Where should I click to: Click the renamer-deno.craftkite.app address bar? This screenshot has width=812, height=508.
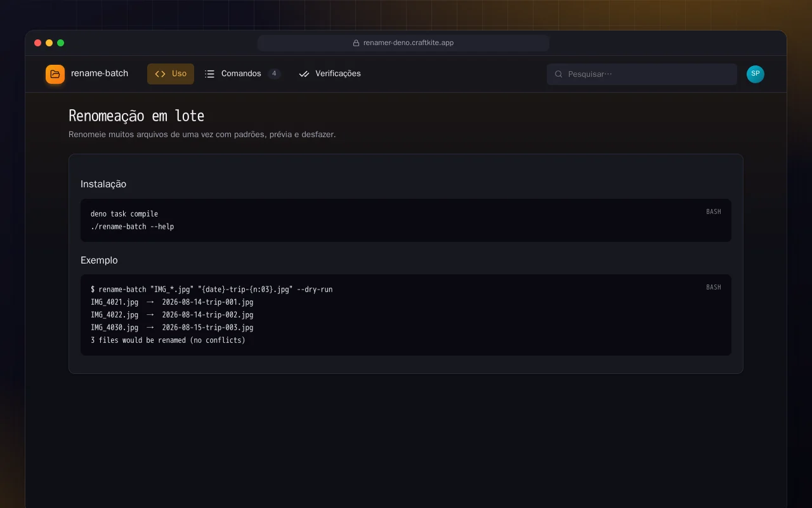[403, 43]
